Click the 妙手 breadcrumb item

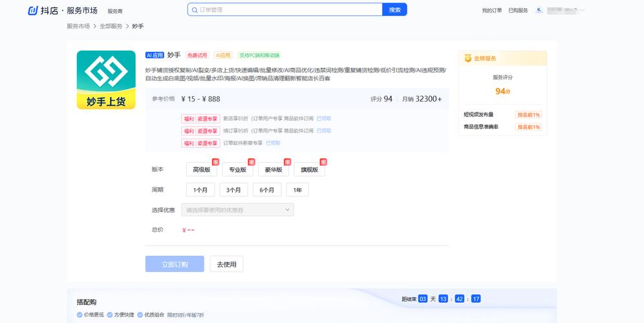(x=138, y=26)
